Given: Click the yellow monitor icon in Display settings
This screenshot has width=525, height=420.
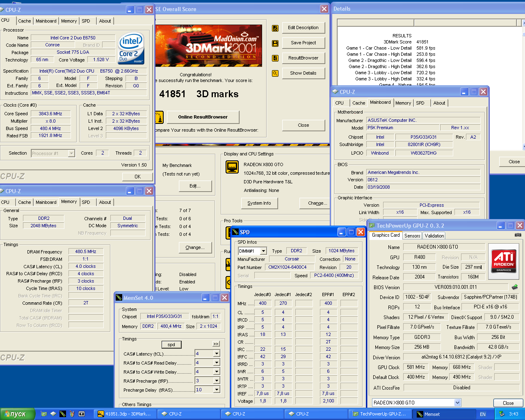Looking at the screenshot, I should click(x=233, y=167).
